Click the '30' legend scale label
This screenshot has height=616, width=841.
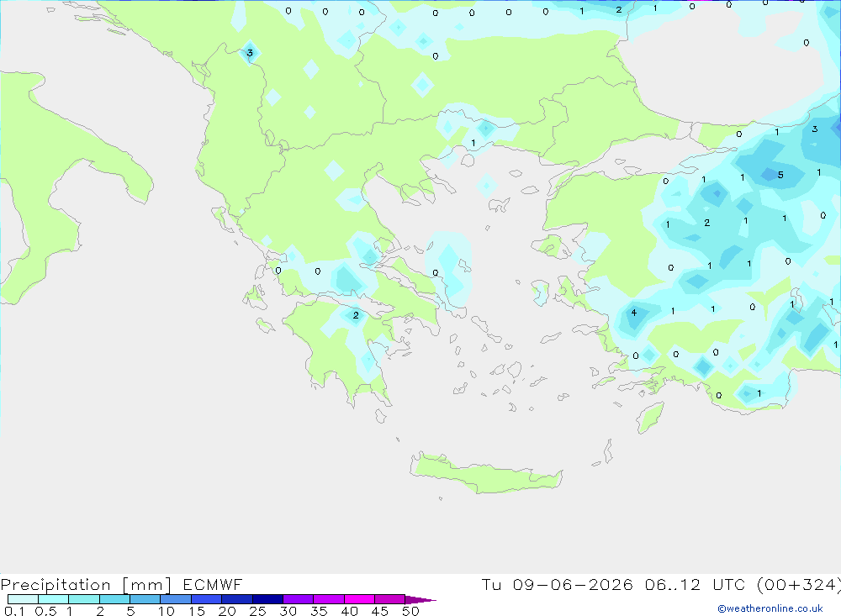pos(288,611)
